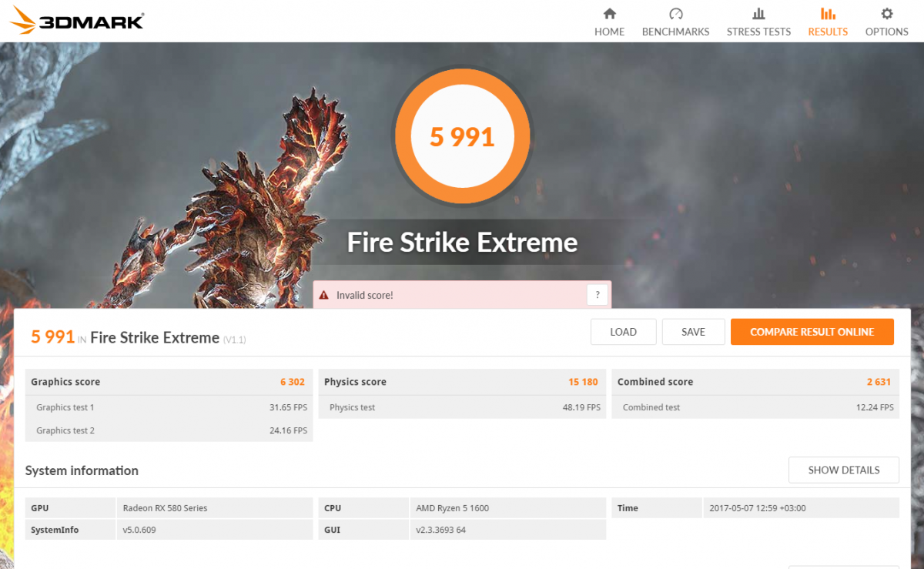Click Graphics test 2 row

(169, 430)
